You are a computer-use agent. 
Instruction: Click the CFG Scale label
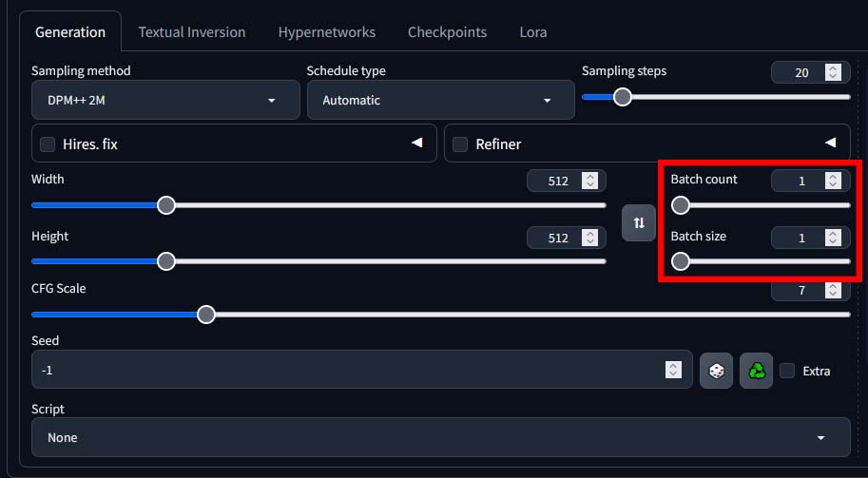[59, 288]
